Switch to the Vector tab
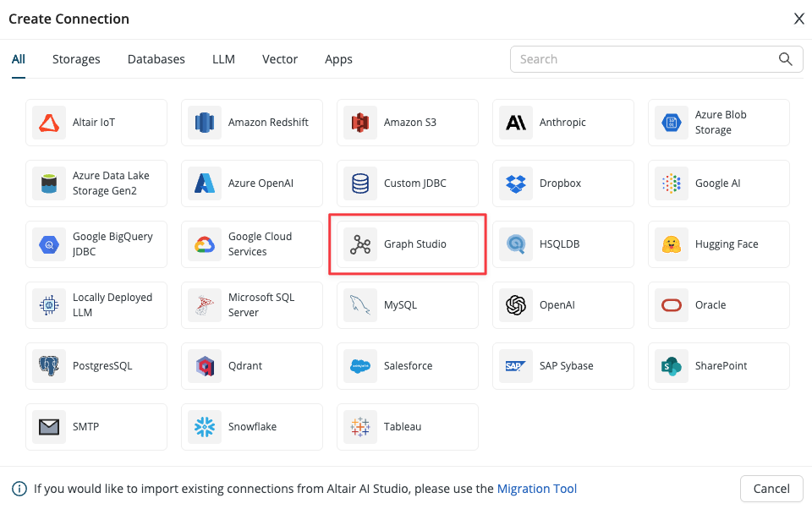The image size is (812, 509). (280, 59)
